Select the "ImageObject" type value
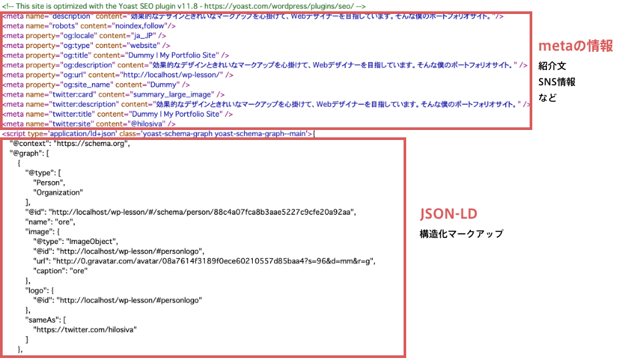Viewport: 619px width, 364px height. pos(91,241)
